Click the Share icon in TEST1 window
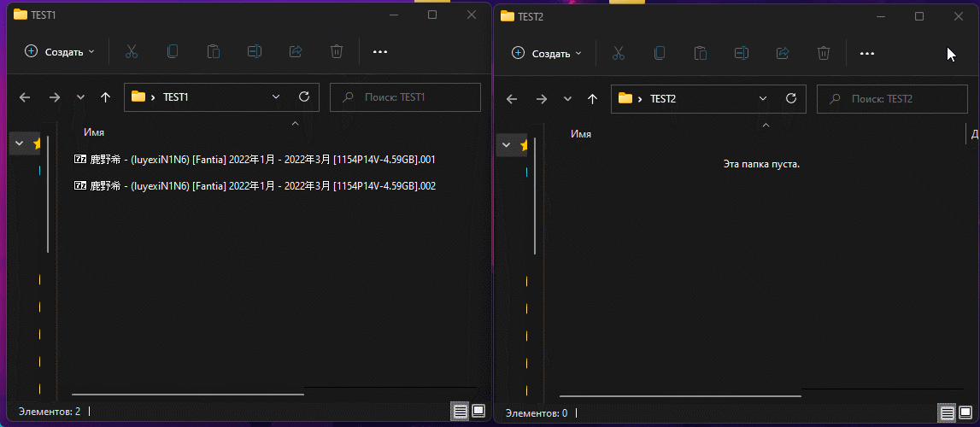The image size is (980, 427). (x=296, y=52)
